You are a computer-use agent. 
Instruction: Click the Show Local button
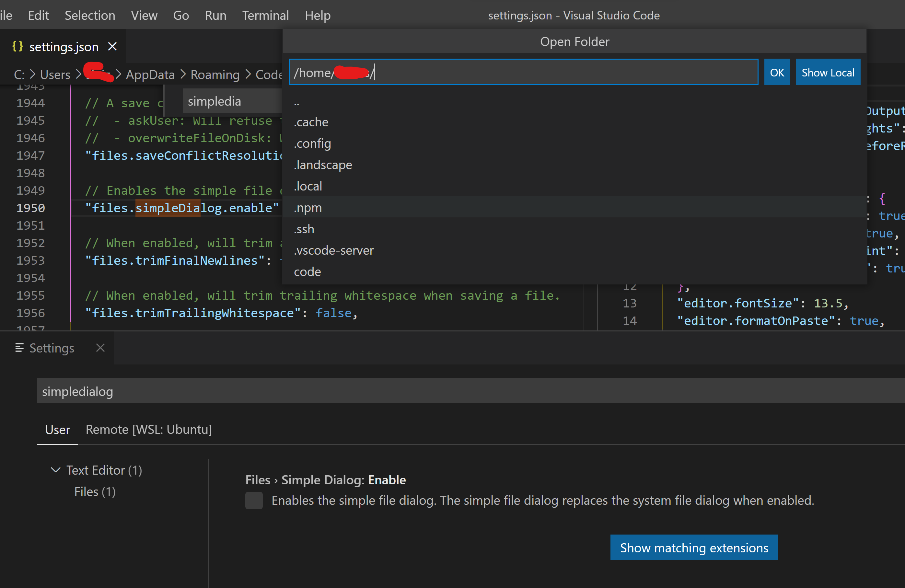pos(828,72)
